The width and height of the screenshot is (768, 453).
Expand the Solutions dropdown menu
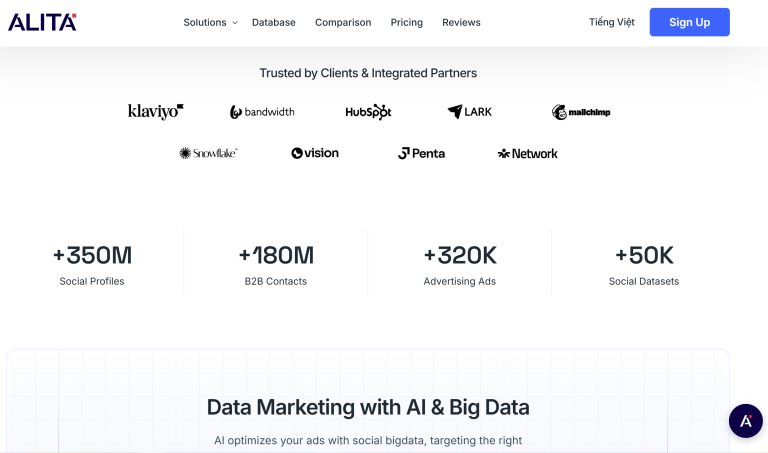click(x=210, y=22)
